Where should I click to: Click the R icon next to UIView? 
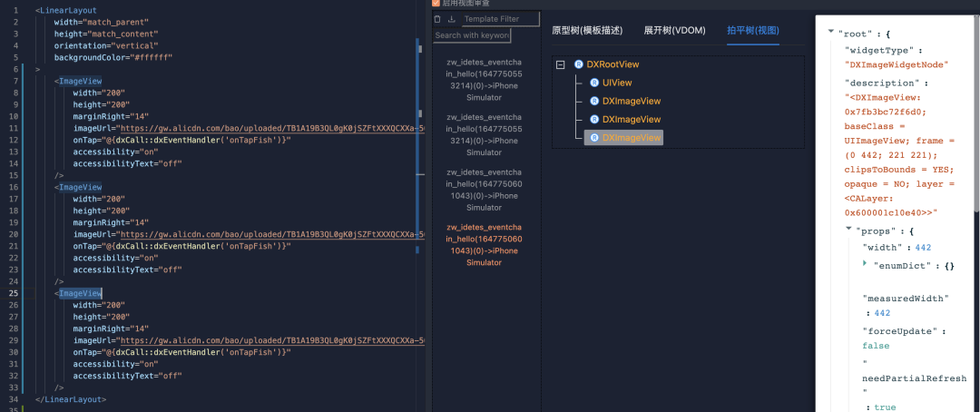tap(594, 83)
